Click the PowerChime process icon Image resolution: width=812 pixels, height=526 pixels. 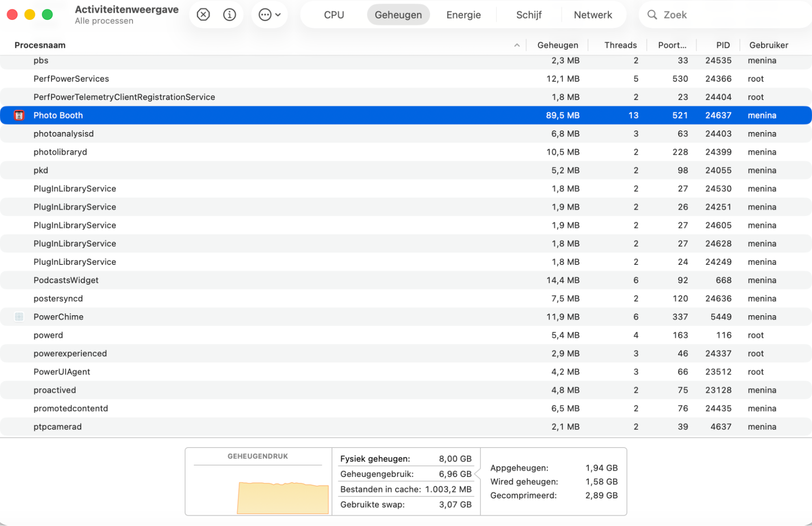[19, 317]
